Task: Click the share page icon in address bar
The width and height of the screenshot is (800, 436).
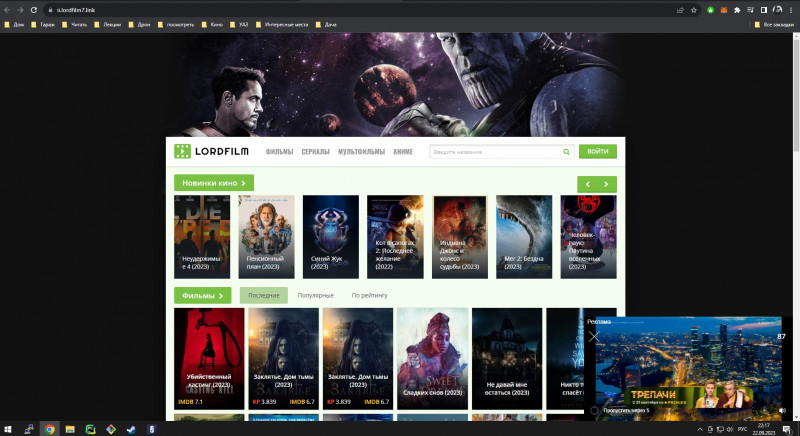Action: [x=680, y=10]
